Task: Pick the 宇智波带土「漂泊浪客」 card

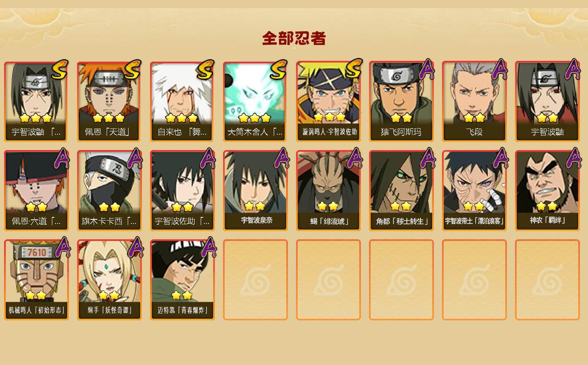Action: click(474, 191)
